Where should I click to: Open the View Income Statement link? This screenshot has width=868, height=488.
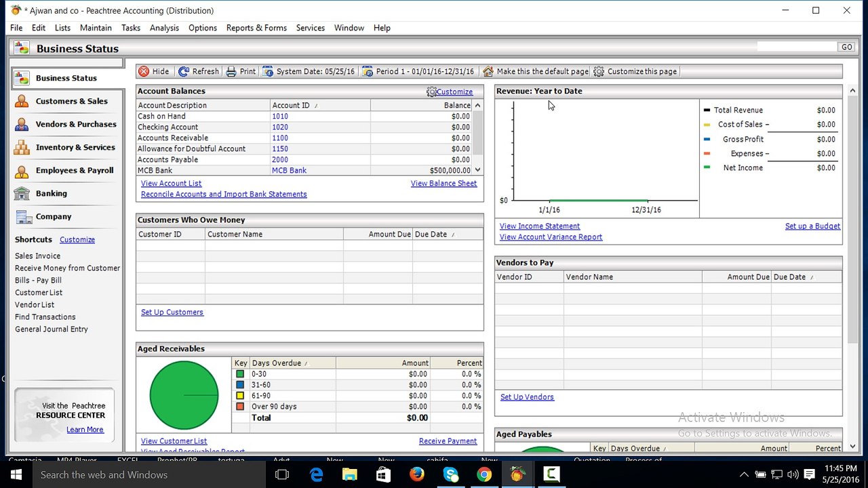(x=540, y=226)
